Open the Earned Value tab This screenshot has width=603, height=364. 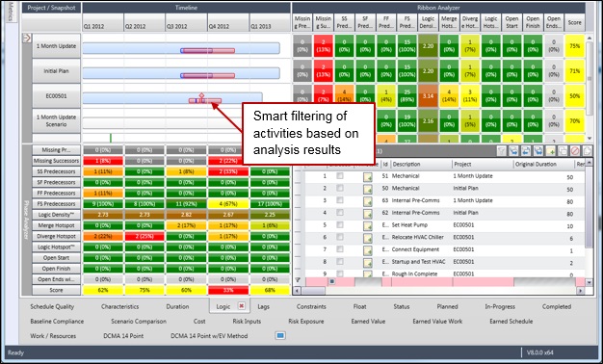point(368,322)
